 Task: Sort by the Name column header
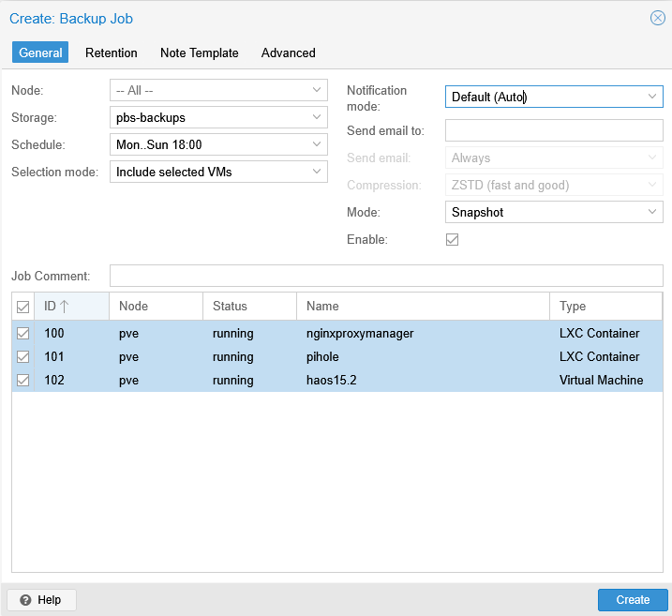click(423, 306)
